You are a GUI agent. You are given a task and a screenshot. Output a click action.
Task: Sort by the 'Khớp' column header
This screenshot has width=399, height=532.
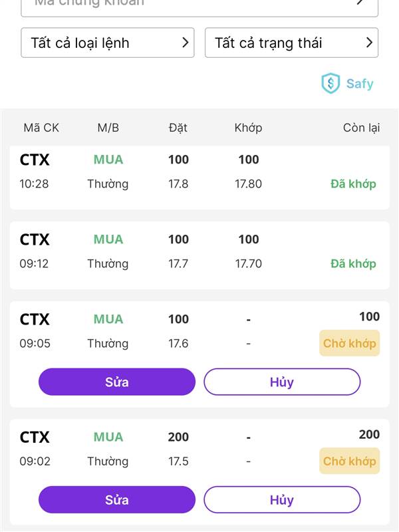248,128
